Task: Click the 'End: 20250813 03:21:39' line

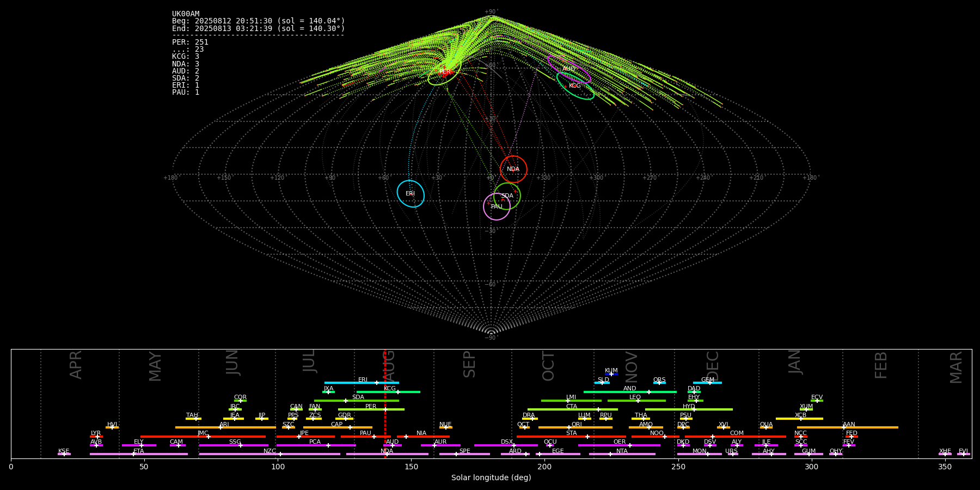Action: (259, 28)
